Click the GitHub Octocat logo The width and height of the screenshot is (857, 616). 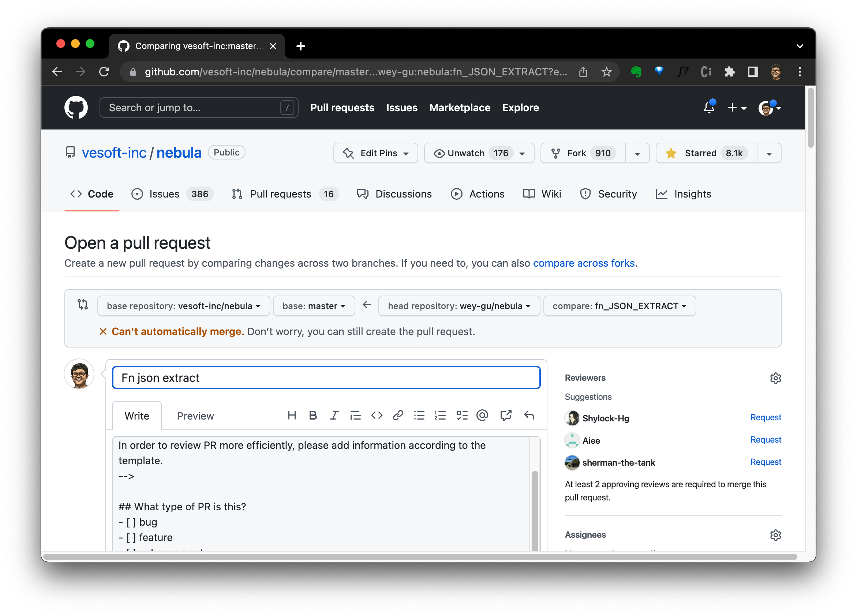click(x=76, y=107)
